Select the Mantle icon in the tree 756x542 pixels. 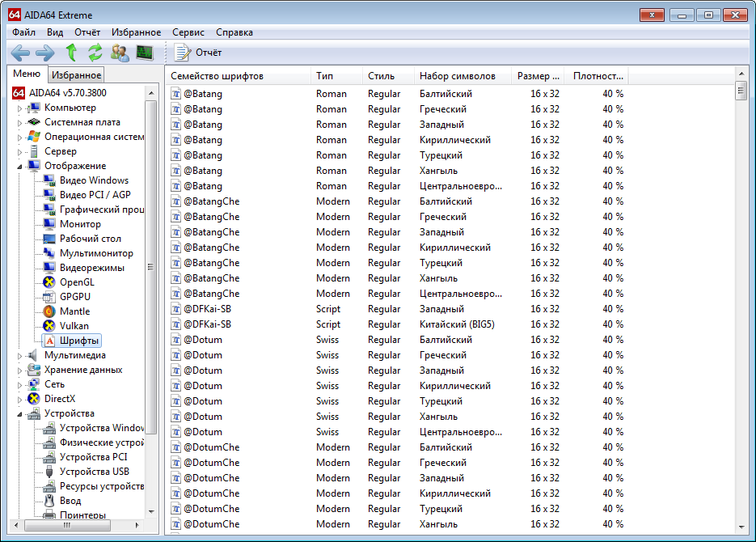click(x=49, y=311)
